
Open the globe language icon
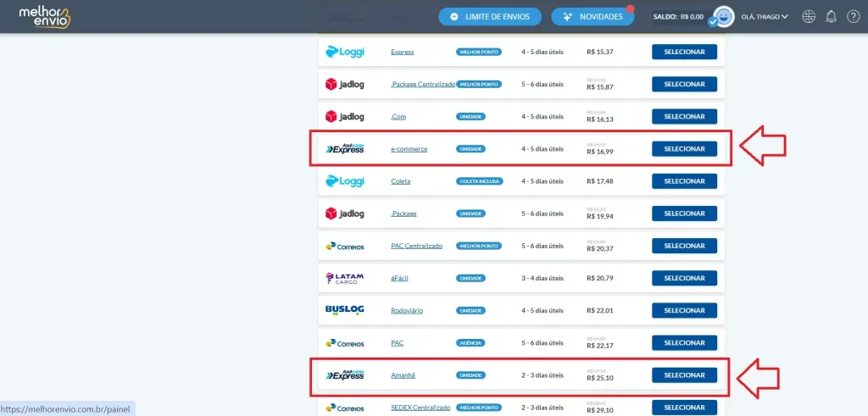click(x=809, y=17)
